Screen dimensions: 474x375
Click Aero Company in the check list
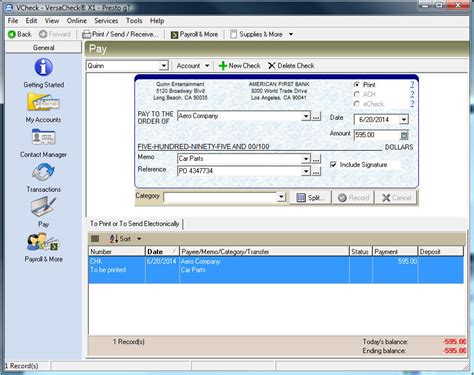tap(200, 261)
